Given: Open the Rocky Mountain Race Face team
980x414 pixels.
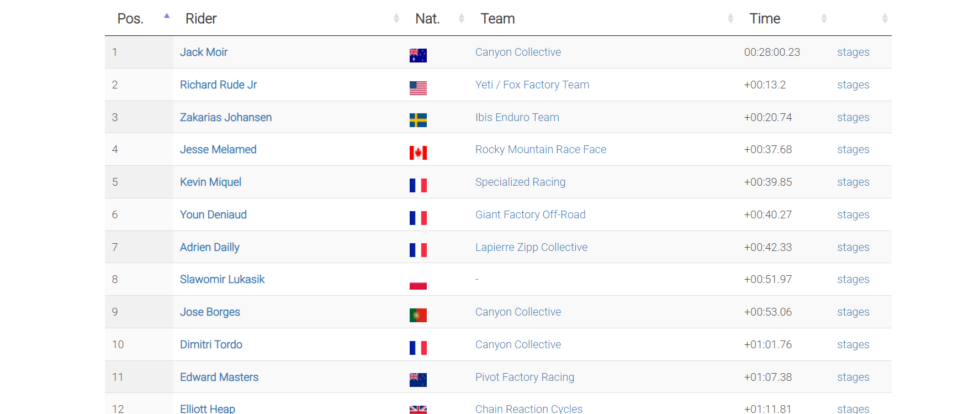Looking at the screenshot, I should (541, 149).
